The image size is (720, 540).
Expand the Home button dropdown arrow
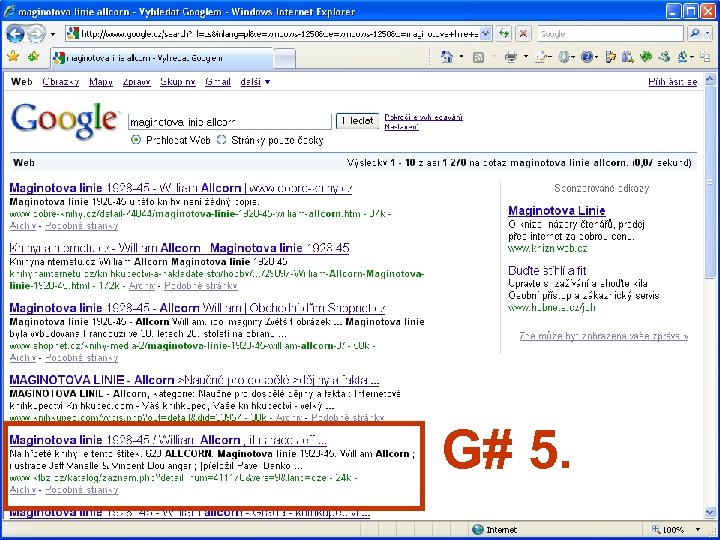click(461, 57)
